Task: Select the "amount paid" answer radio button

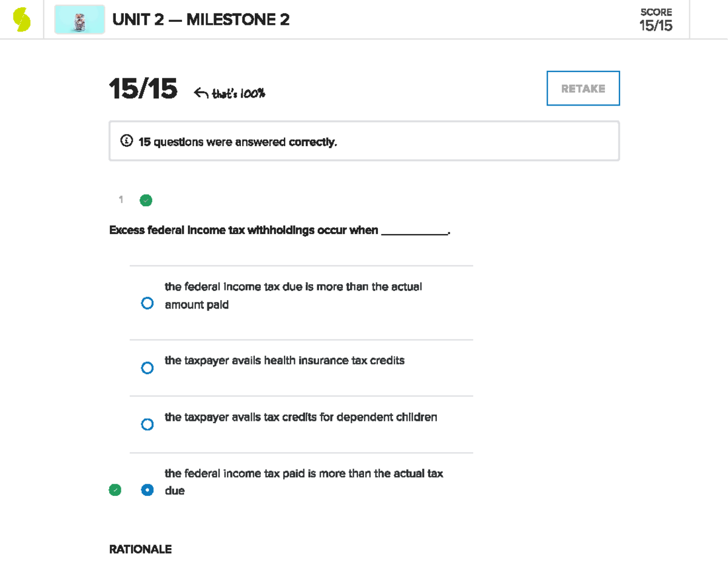Action: pos(147,303)
